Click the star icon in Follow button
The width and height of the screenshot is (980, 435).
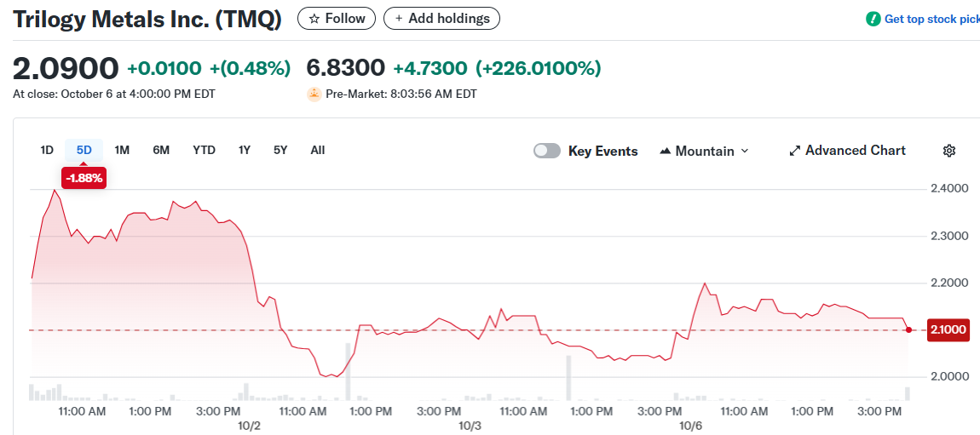(314, 18)
